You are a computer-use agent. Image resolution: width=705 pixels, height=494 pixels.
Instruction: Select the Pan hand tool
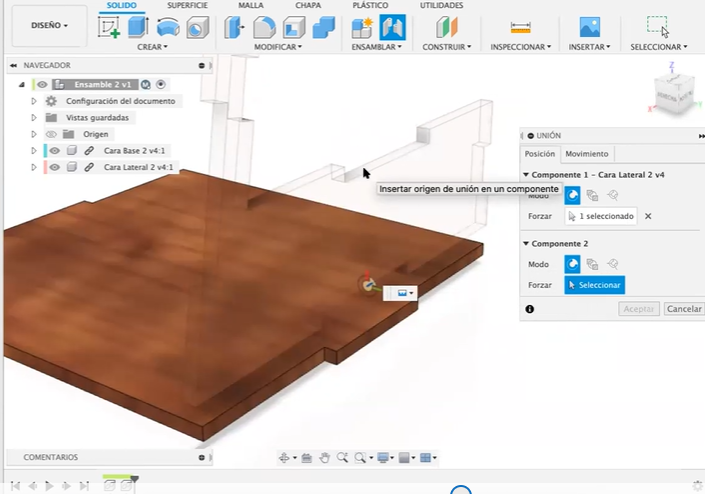coord(324,458)
